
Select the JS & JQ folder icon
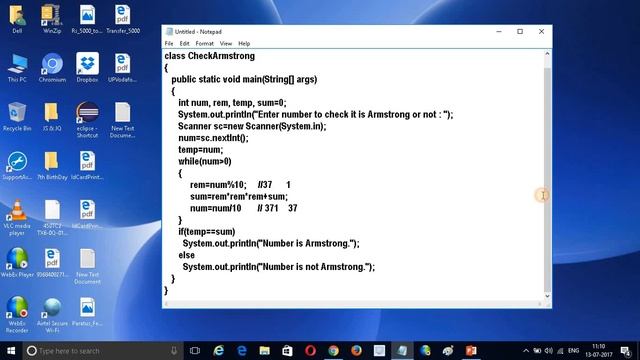click(x=52, y=117)
